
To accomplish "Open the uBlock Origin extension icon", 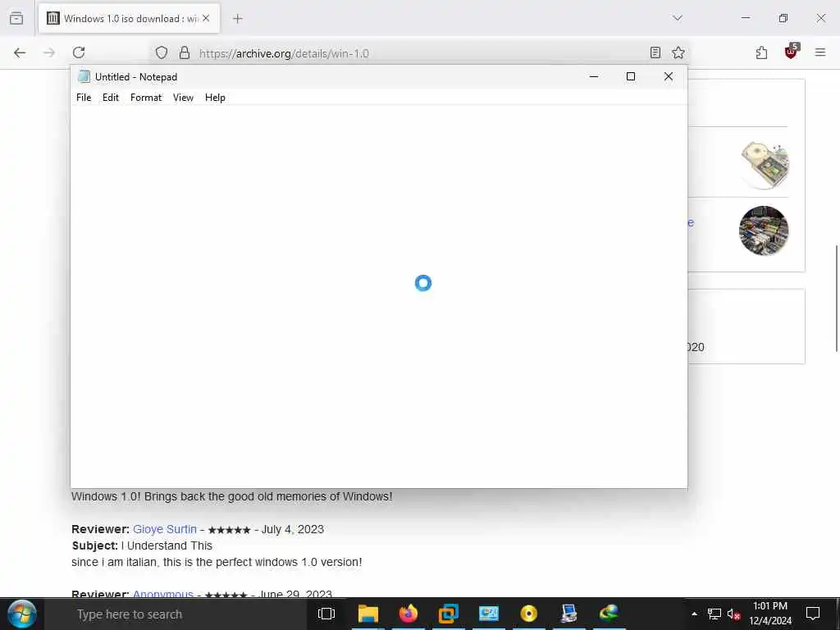I will [792, 52].
